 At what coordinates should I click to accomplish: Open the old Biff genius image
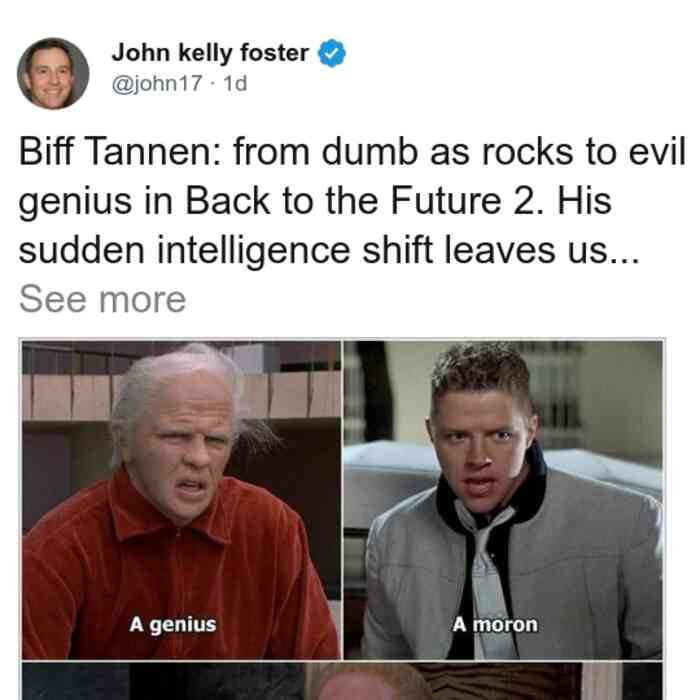[x=181, y=500]
